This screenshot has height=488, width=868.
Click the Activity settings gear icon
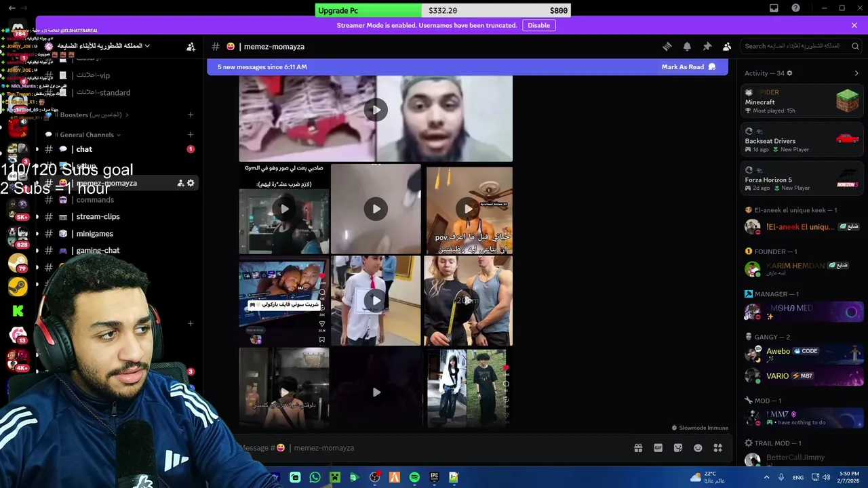(789, 73)
